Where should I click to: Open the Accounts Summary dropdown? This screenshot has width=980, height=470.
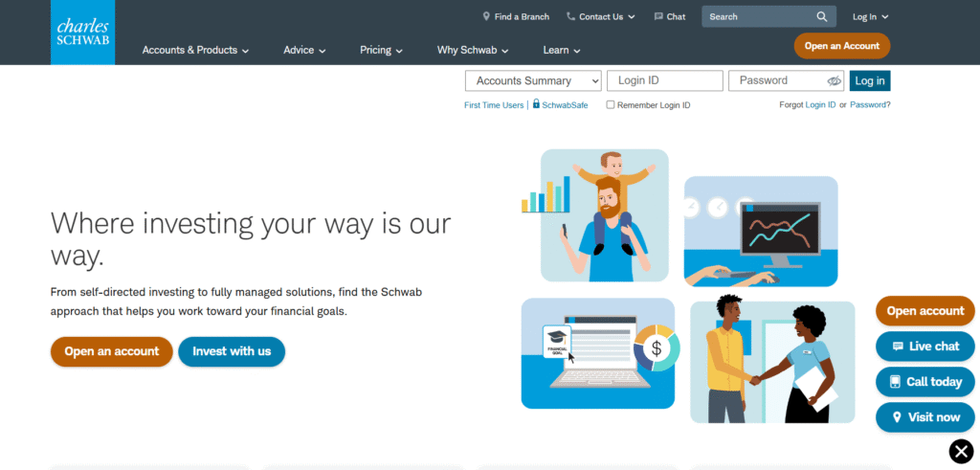tap(533, 80)
